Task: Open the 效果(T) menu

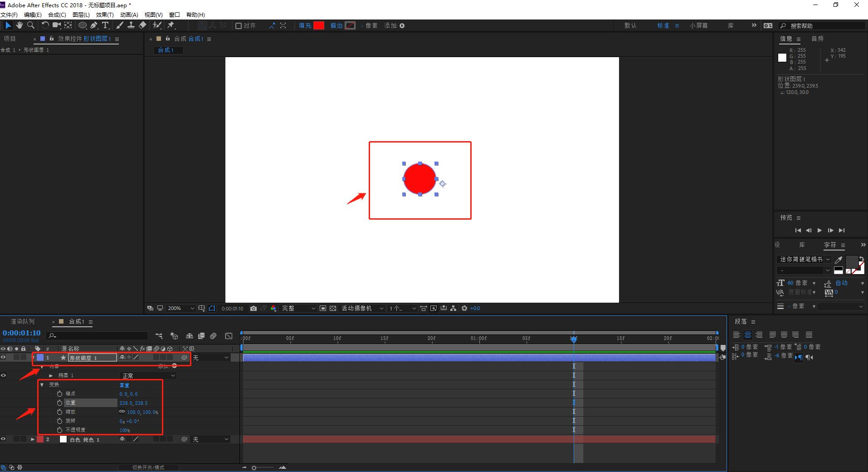Action: click(x=105, y=15)
